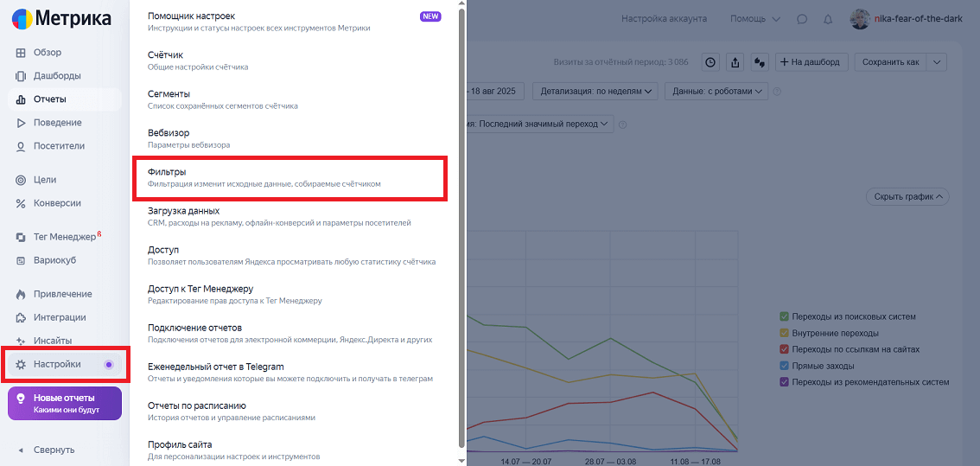Open user profile avatar

860,19
